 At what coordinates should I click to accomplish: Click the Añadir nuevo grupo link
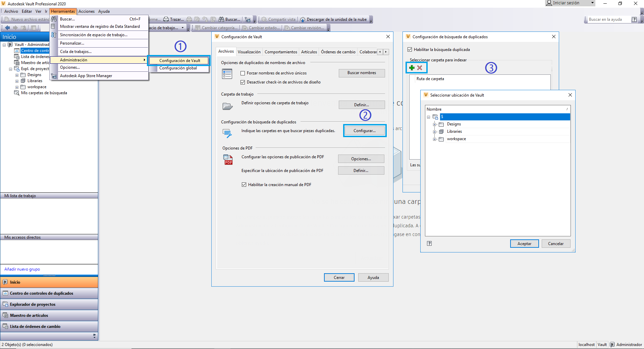point(22,269)
